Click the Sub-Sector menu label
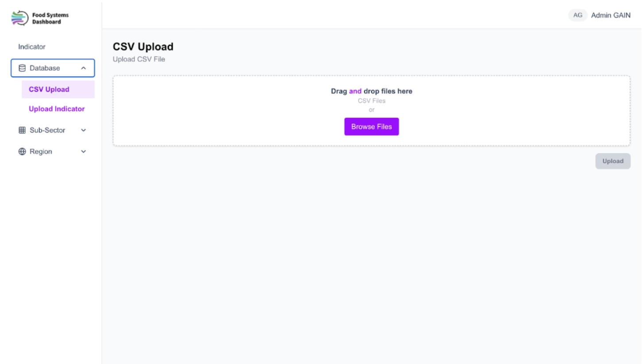 click(47, 130)
